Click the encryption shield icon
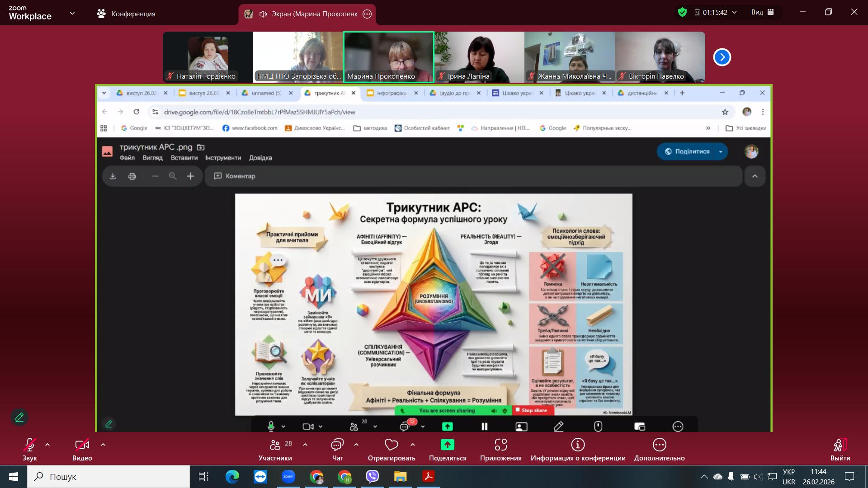 click(682, 12)
